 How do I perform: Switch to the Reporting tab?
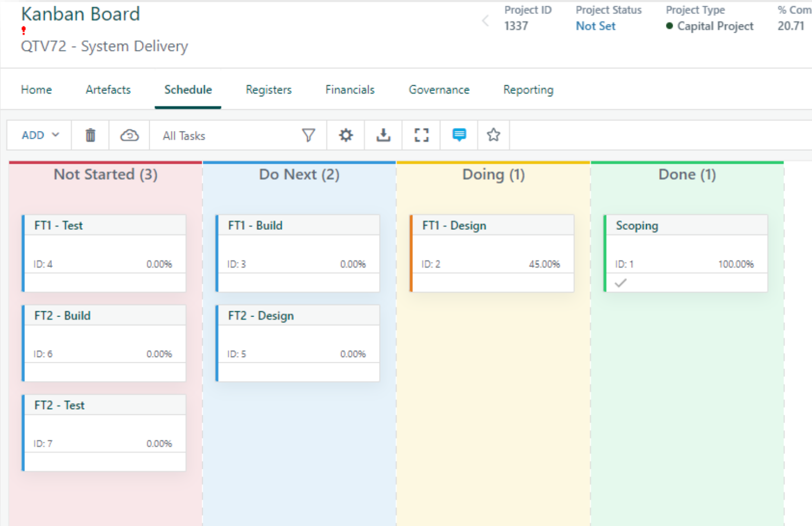click(x=528, y=89)
